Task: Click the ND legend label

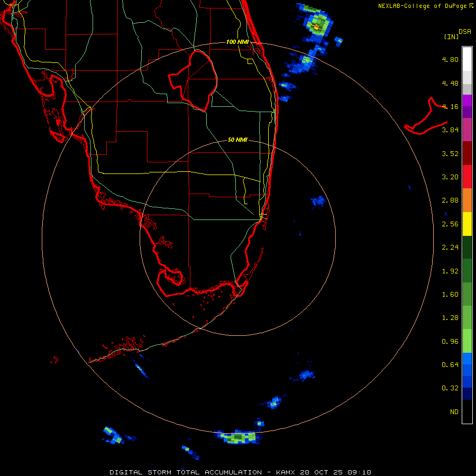Action: pyautogui.click(x=454, y=412)
